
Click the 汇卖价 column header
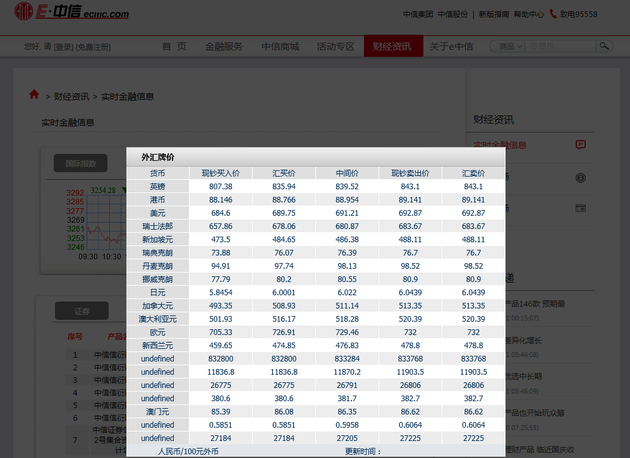coord(473,173)
